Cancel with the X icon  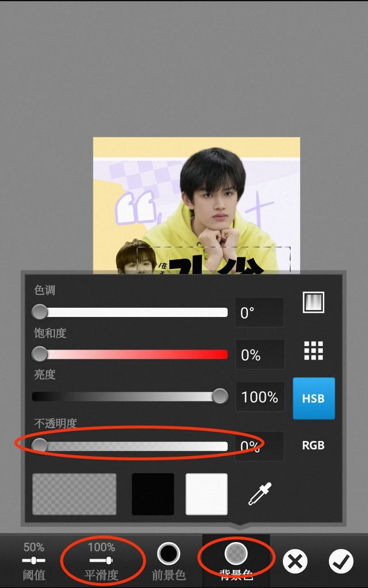[x=295, y=562]
